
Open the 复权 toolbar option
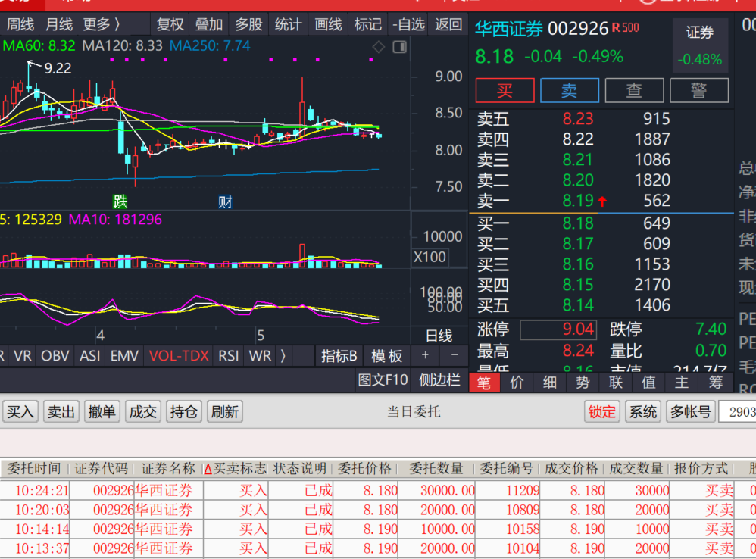pos(170,24)
